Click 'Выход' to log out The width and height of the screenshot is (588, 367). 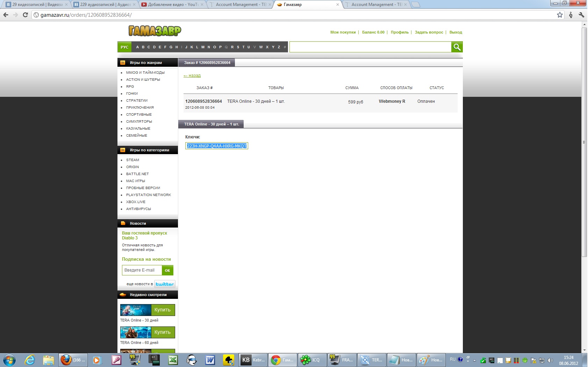[456, 32]
